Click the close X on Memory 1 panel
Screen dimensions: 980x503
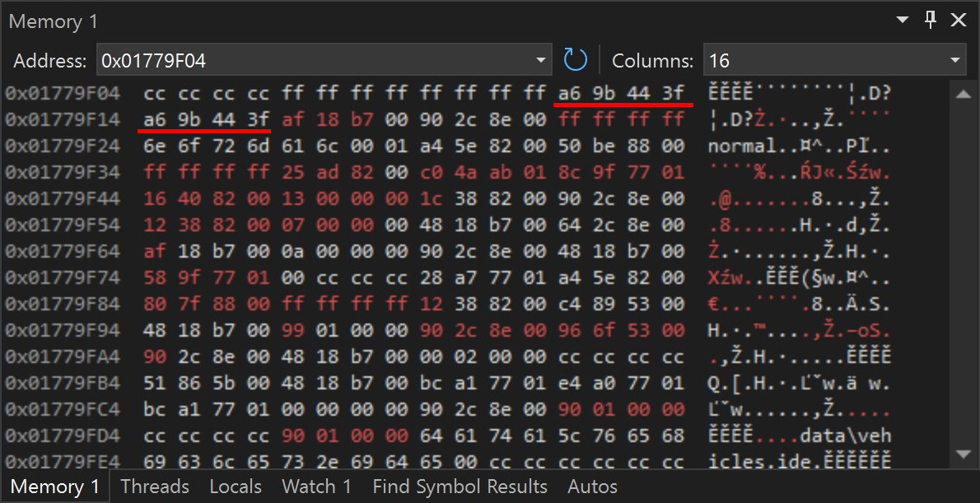[958, 20]
